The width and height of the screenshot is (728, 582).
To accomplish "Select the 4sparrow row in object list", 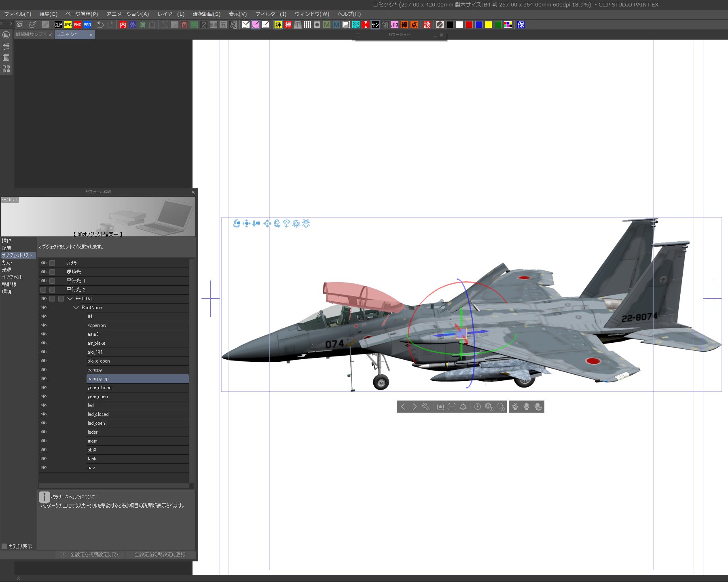I will [138, 325].
